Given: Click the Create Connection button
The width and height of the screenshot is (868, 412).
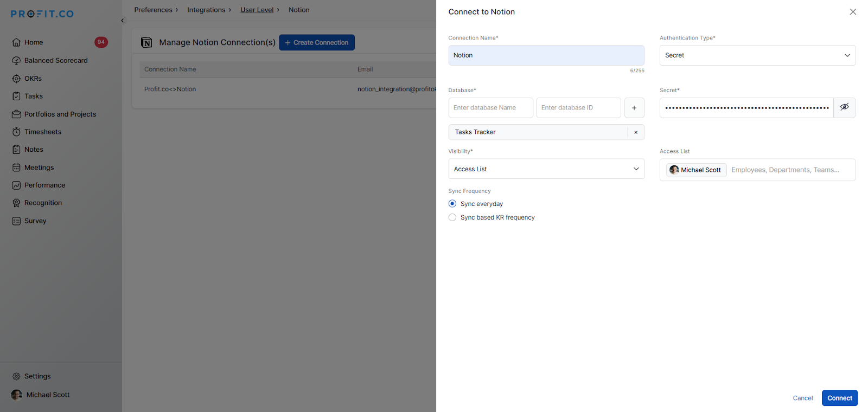Looking at the screenshot, I should click(317, 42).
